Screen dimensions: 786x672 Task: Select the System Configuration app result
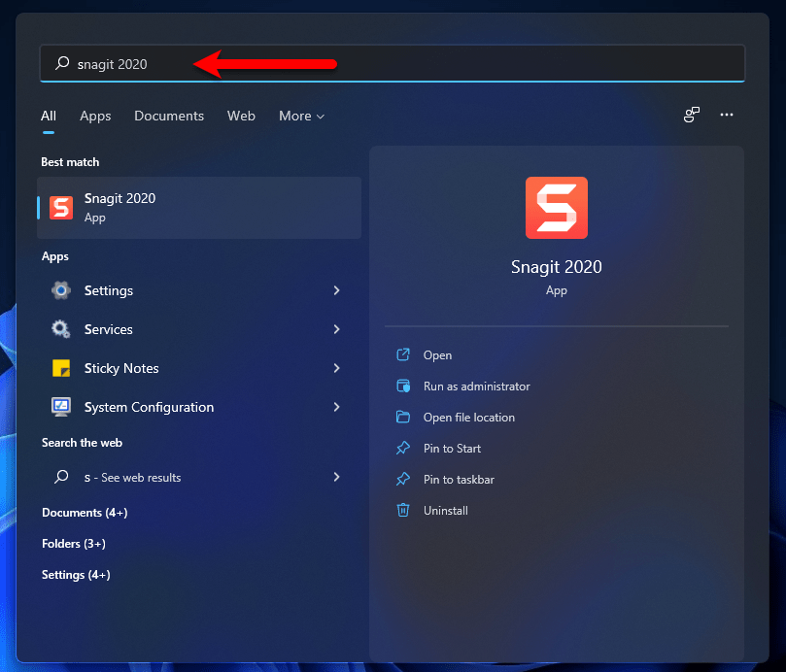(x=199, y=407)
